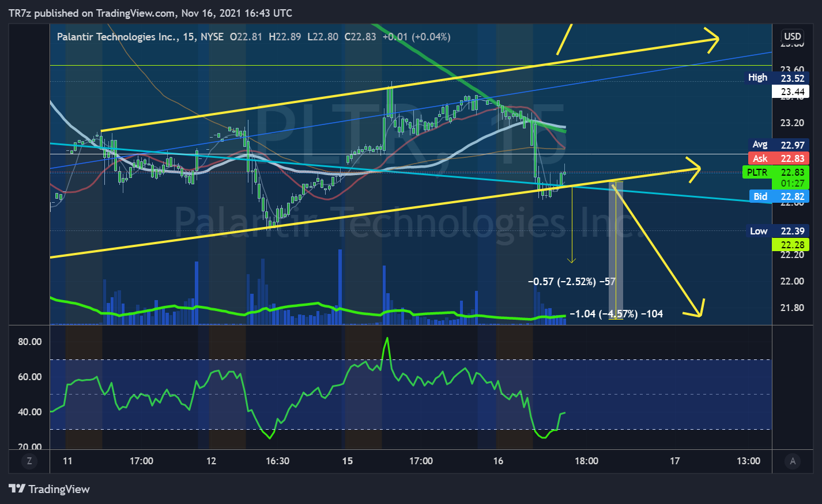Click 22.20 on the price axis
This screenshot has height=504, width=822.
click(x=792, y=255)
